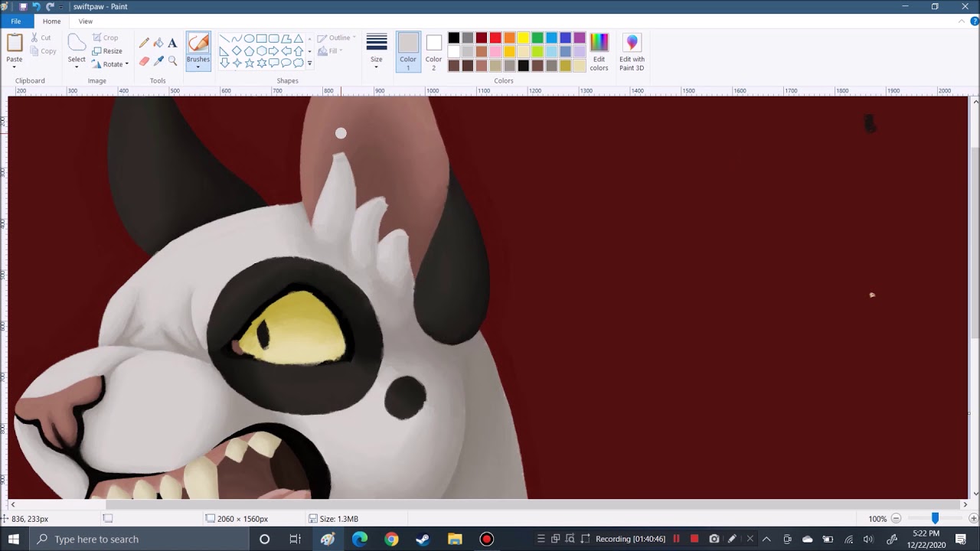This screenshot has width=980, height=551.
Task: Open the Size thickness dropdown
Action: (376, 52)
